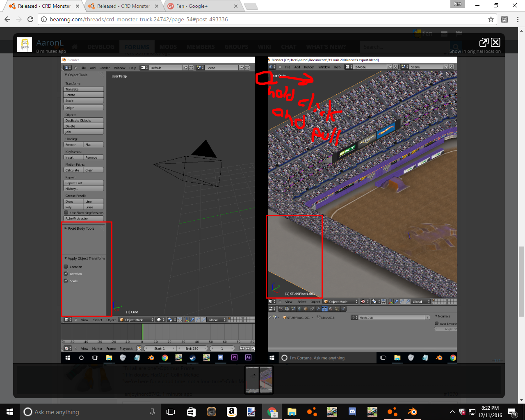Expand the Rigid Body Tools panel
Image resolution: width=525 pixels, height=420 pixels.
[x=66, y=228]
